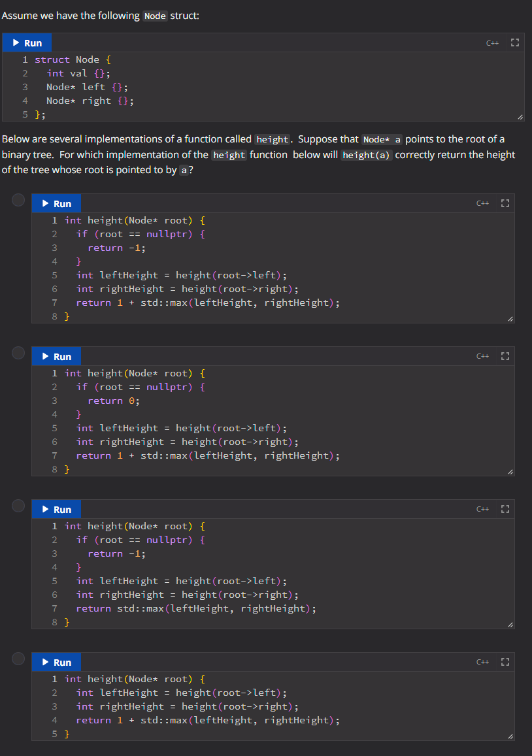
Task: Select the return 0 implementation answer
Action: [x=18, y=353]
